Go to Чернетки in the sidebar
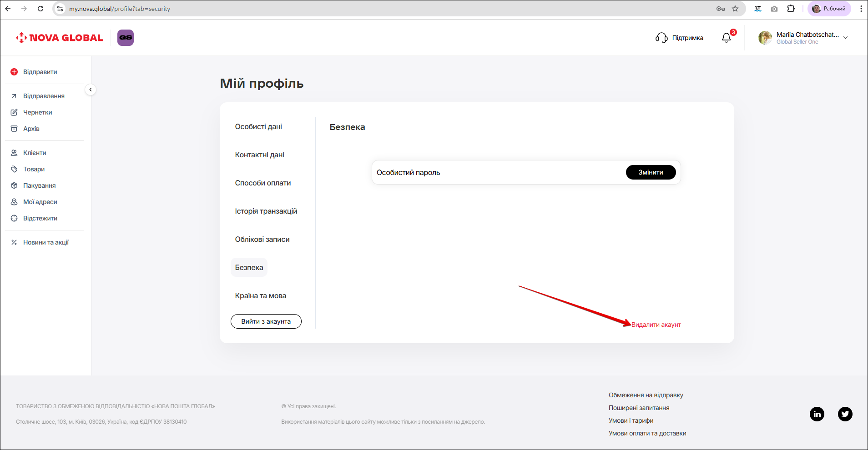This screenshot has height=450, width=868. [38, 112]
